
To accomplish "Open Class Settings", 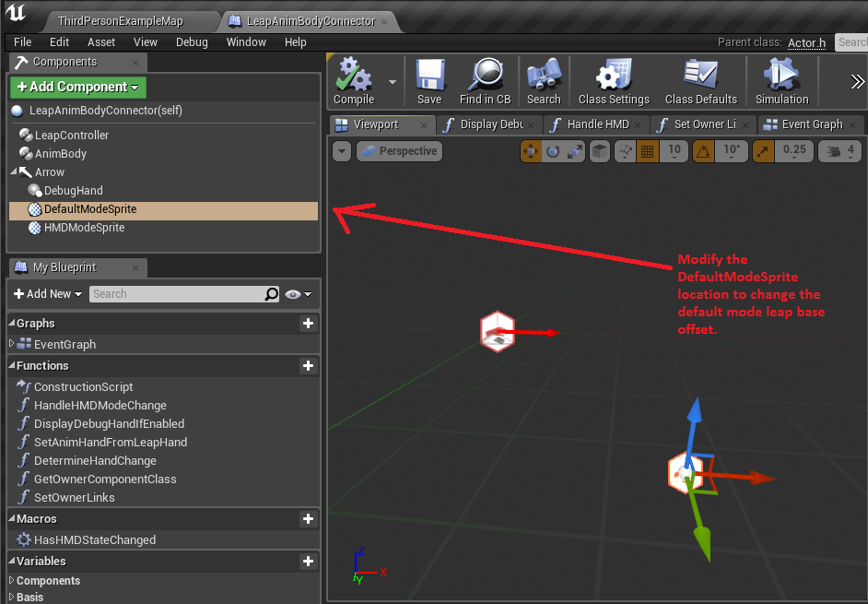I will coord(614,81).
